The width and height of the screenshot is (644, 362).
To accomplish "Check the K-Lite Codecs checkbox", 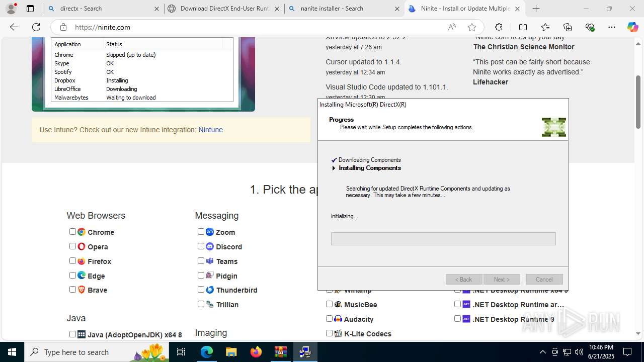I will pyautogui.click(x=329, y=333).
